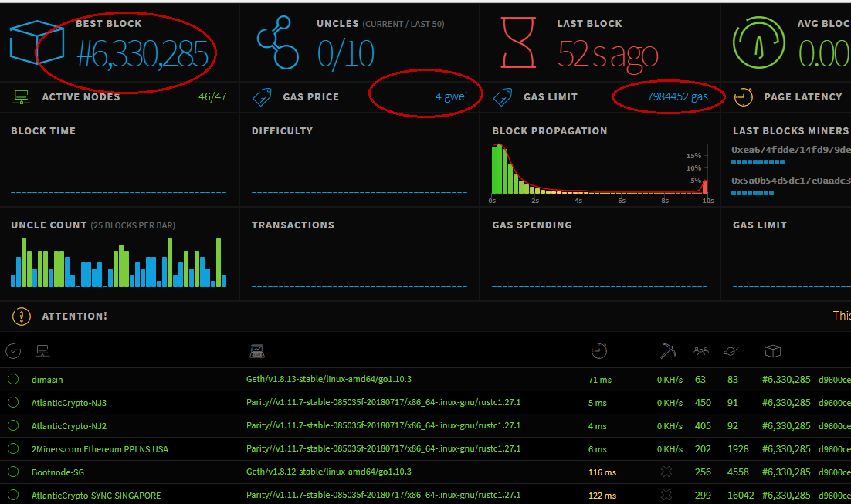Viewport: 851px width, 504px height.
Task: Click the Gas Price tag icon
Action: point(262,97)
